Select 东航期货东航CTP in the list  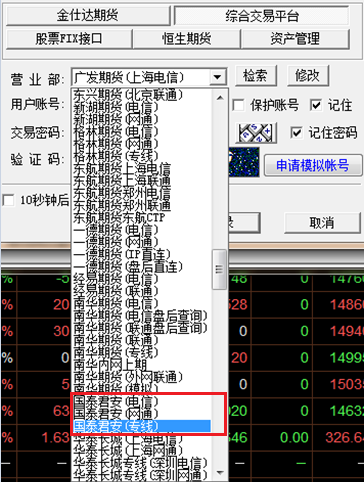(x=142, y=217)
